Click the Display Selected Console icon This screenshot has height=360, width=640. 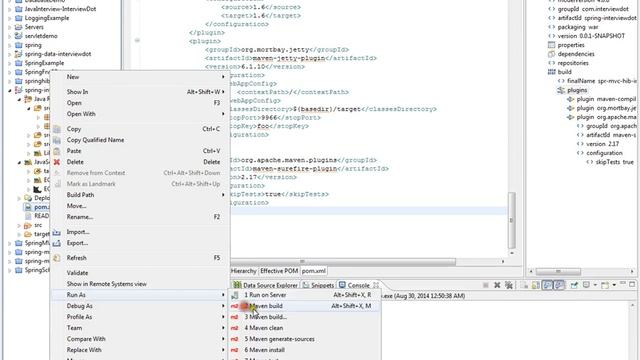(586, 285)
